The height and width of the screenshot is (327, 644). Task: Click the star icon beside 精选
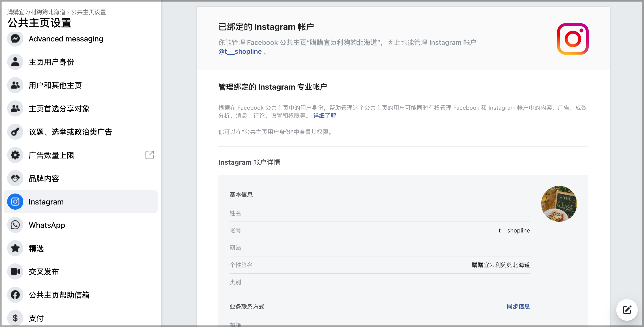tap(15, 248)
